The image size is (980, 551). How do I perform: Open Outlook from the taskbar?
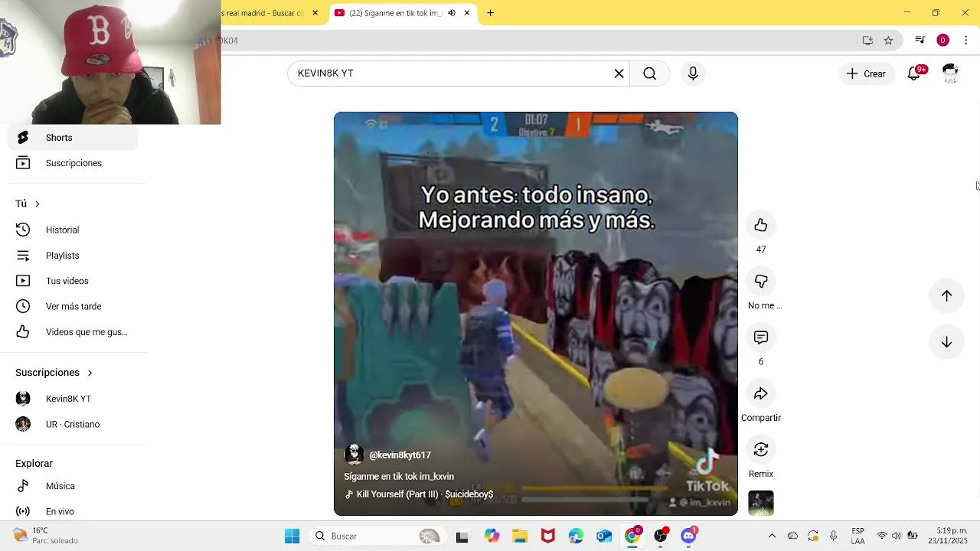click(604, 536)
